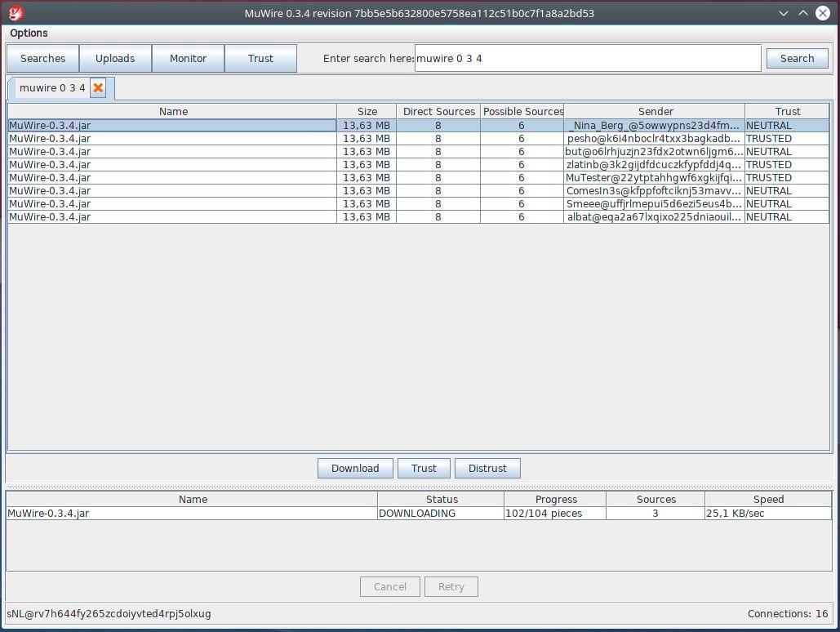Switch to the Uploads view
This screenshot has height=632, width=840.
point(115,59)
